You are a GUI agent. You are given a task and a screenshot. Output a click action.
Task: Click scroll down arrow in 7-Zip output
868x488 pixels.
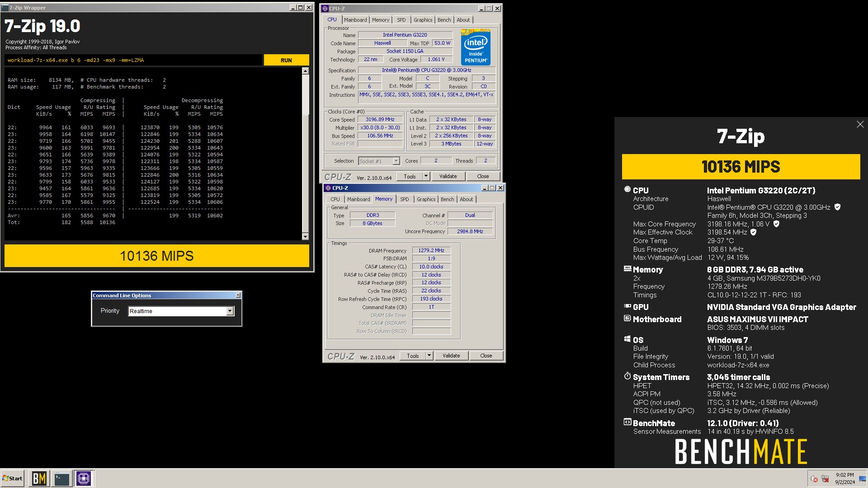click(x=305, y=236)
